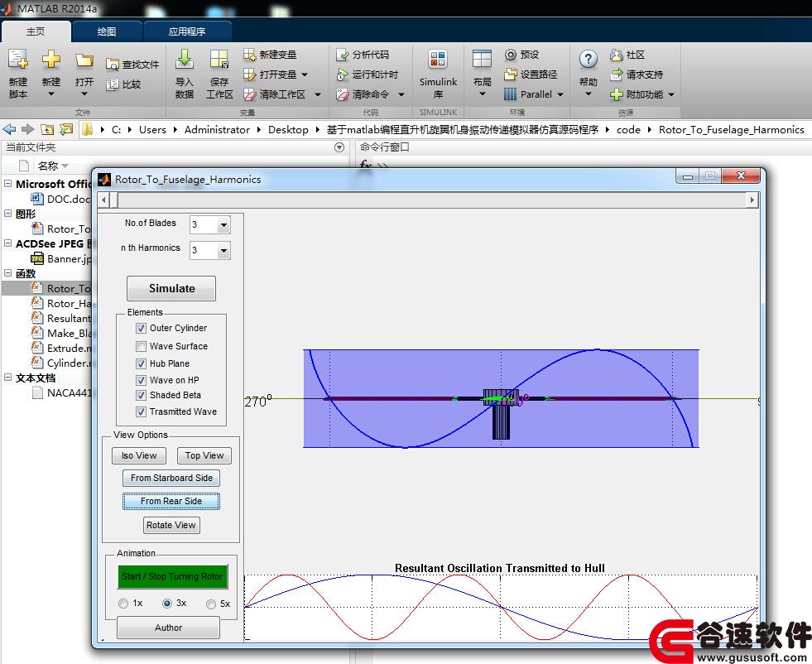Navigate back with the blue left arrow
Screen dimensions: 812x664
[x=9, y=129]
